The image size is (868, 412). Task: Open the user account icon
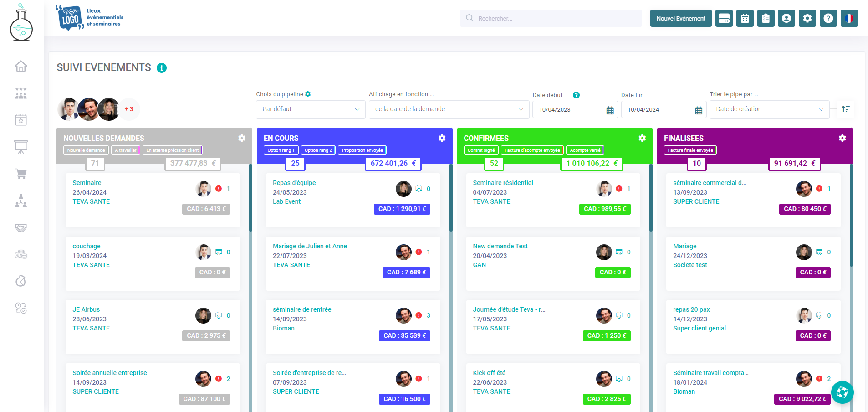point(786,18)
